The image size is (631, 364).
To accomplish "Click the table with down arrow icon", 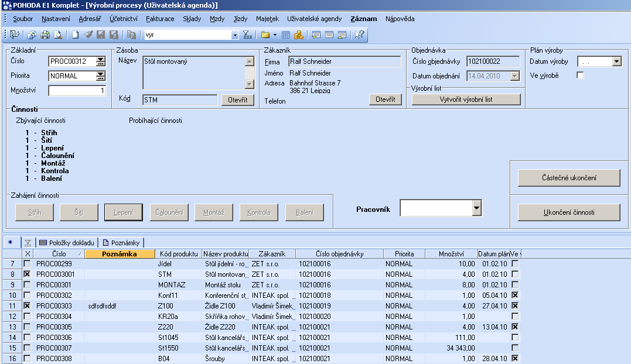I will pos(316,35).
